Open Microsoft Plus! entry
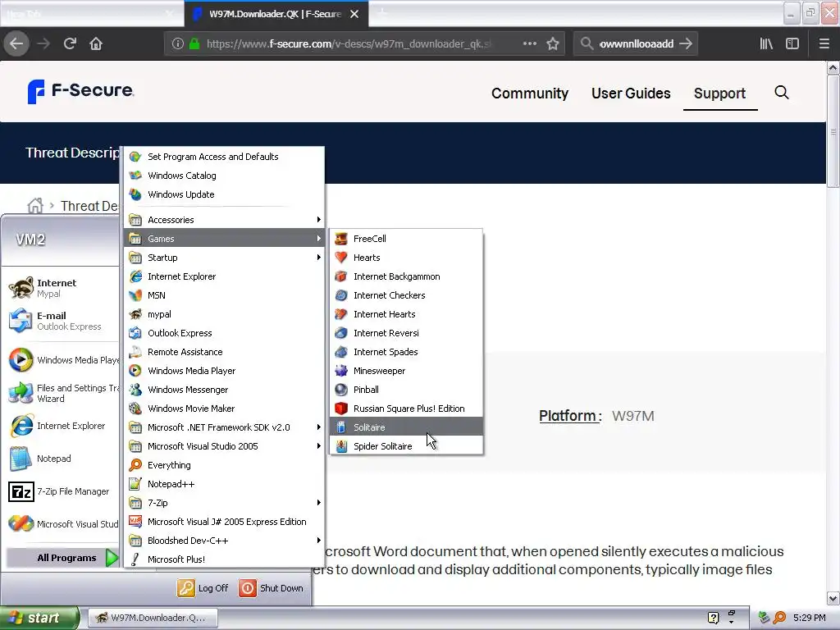Image resolution: width=840 pixels, height=630 pixels. 224,559
